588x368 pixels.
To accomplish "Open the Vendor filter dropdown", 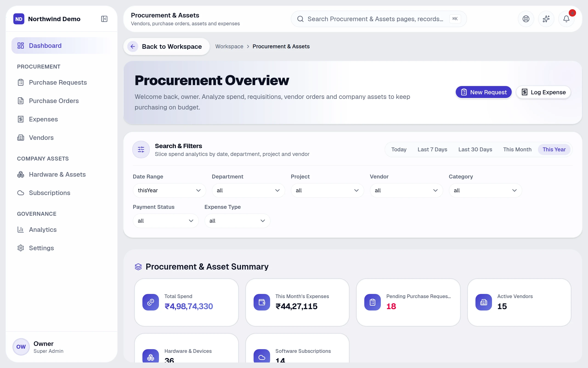I will (406, 190).
